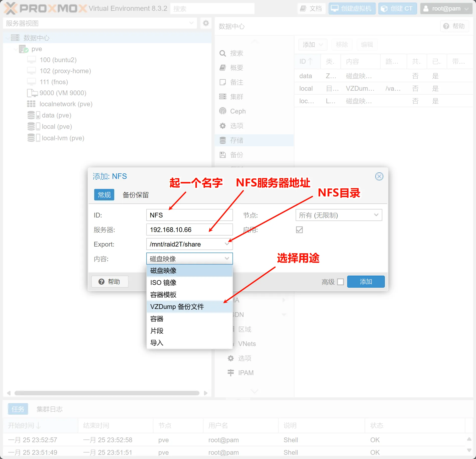Click the 创建虚拟机 button
476x459 pixels.
(x=352, y=9)
